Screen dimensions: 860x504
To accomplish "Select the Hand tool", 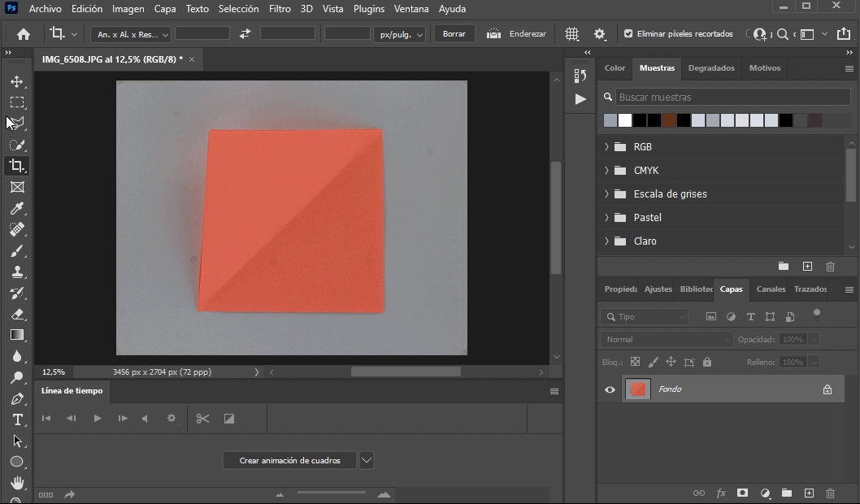I will point(18,483).
